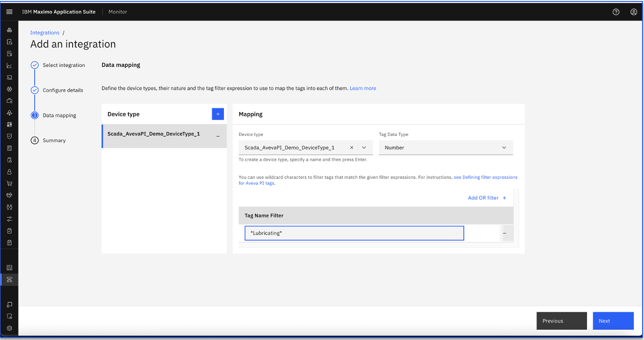Click the plus next to Add OR filter
Screen dimensions: 644x340
504,198
